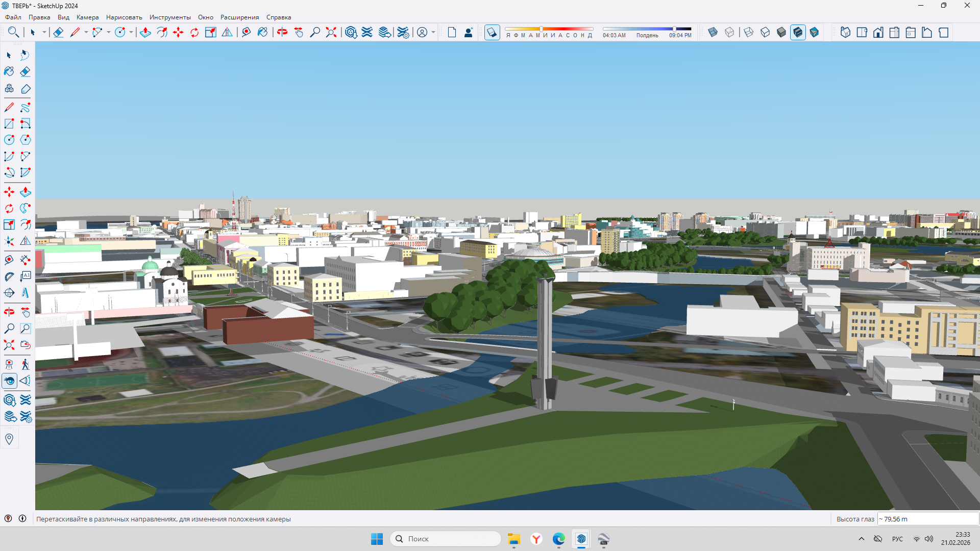
Task: Expand the arc tools dropdown arrow
Action: [109, 33]
